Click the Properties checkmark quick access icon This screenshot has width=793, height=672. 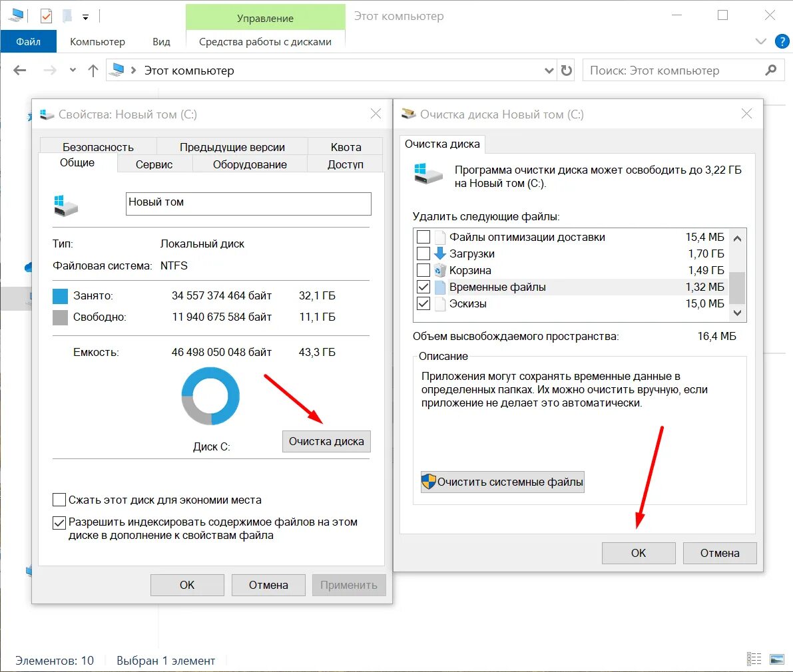point(46,16)
